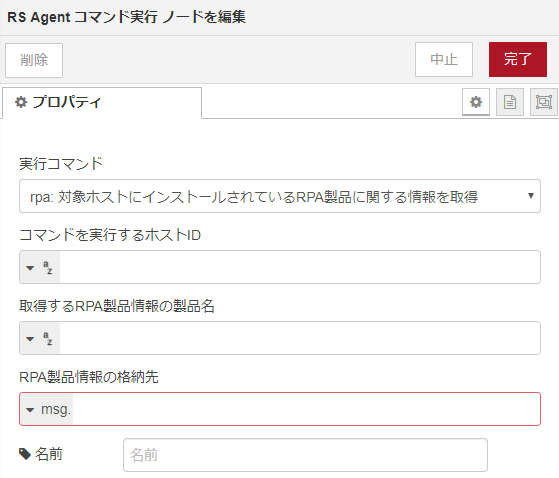Open node properties gear icon on right
Screen dimensions: 559x478
point(476,102)
